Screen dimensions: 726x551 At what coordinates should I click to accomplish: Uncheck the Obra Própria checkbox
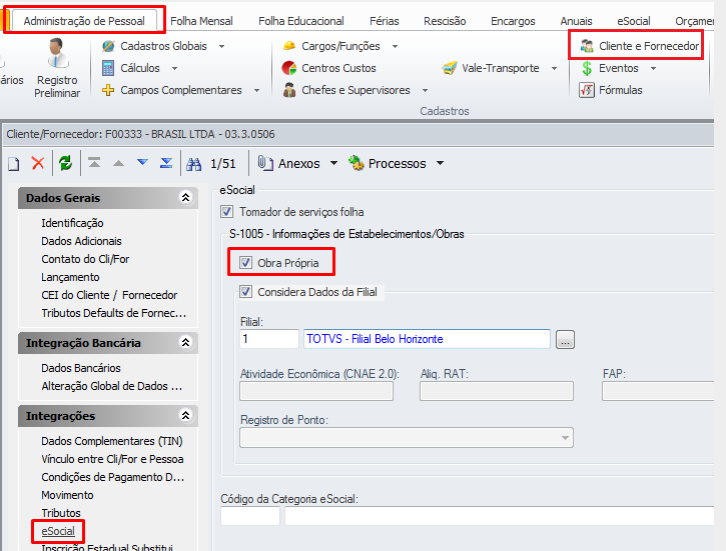click(245, 263)
